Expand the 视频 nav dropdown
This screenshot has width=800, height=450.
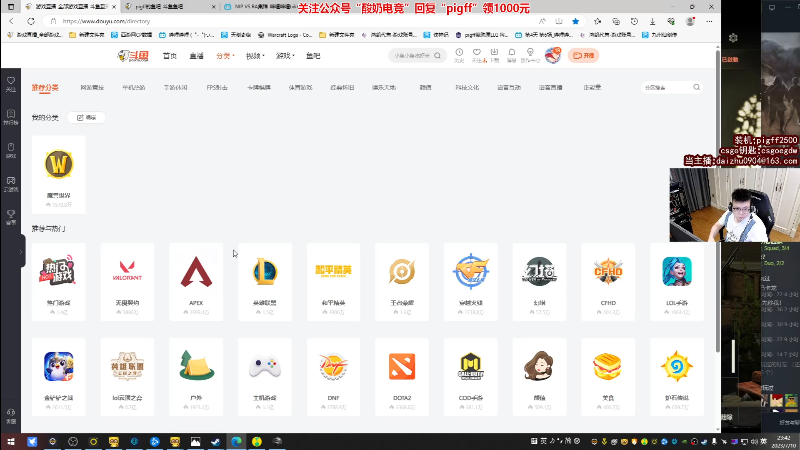click(255, 56)
